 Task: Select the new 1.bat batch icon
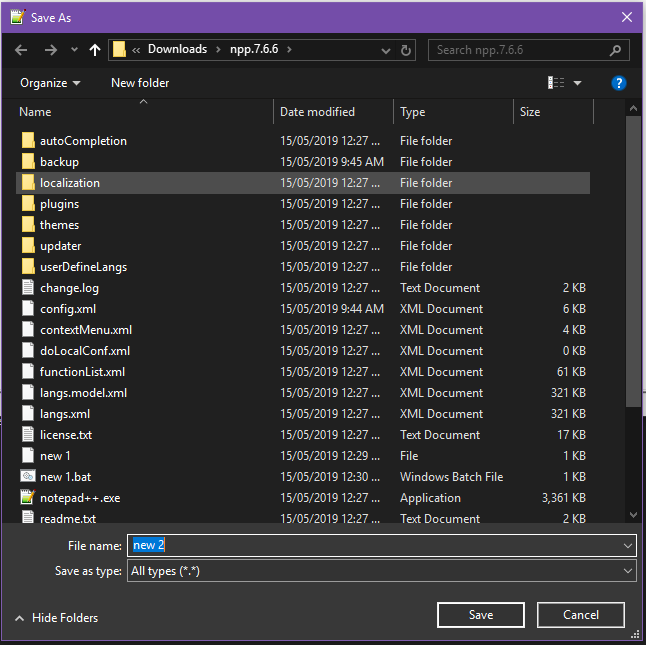pos(28,477)
